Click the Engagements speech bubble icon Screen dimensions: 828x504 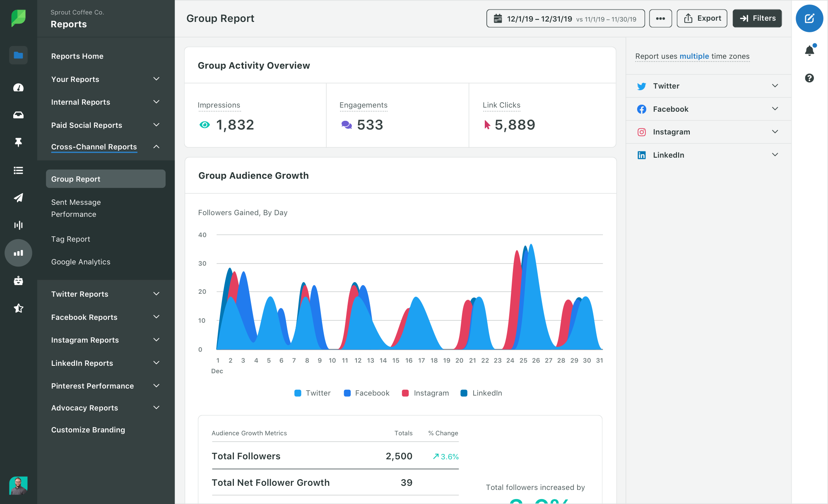[x=345, y=125]
